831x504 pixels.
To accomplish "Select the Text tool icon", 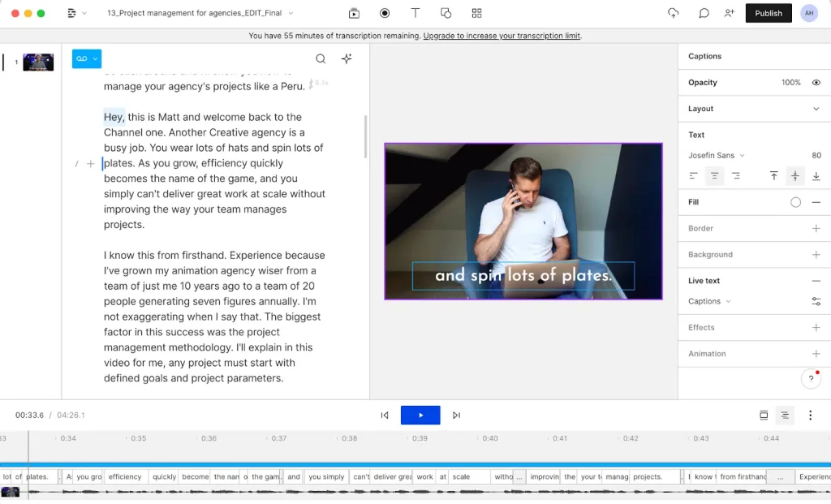I will [415, 13].
